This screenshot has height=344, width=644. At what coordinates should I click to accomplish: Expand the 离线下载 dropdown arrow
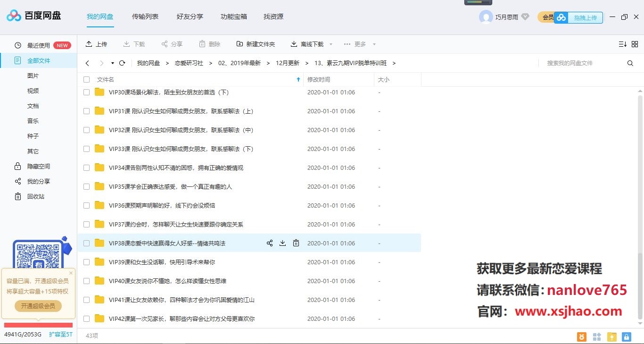[330, 44]
